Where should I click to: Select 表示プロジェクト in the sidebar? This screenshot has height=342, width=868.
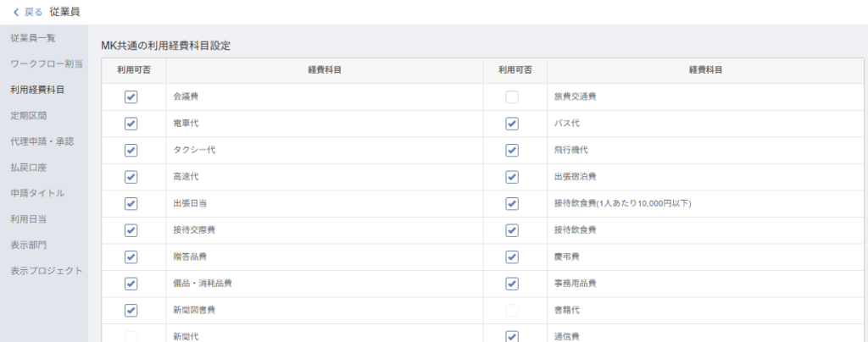[46, 271]
